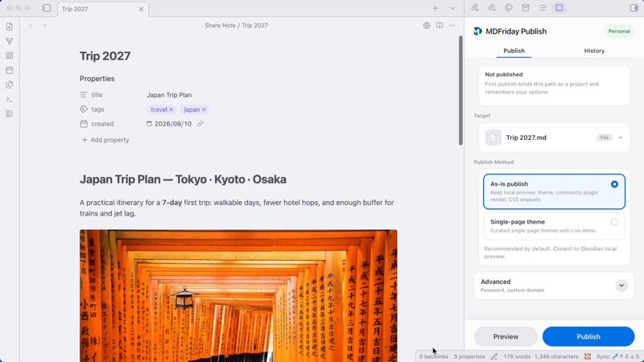Click the link icon beside created date
Image resolution: width=644 pixels, height=362 pixels.
(x=200, y=124)
